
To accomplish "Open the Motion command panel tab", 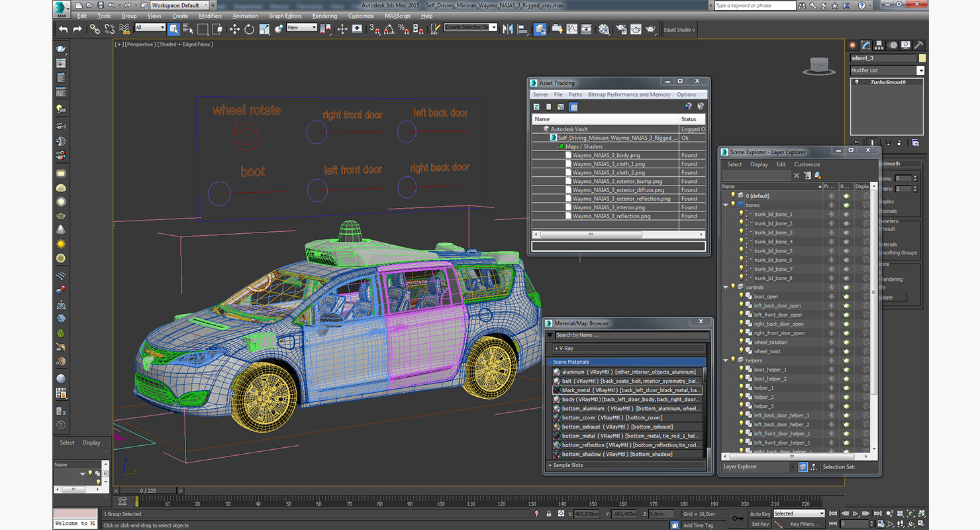I will tap(893, 45).
